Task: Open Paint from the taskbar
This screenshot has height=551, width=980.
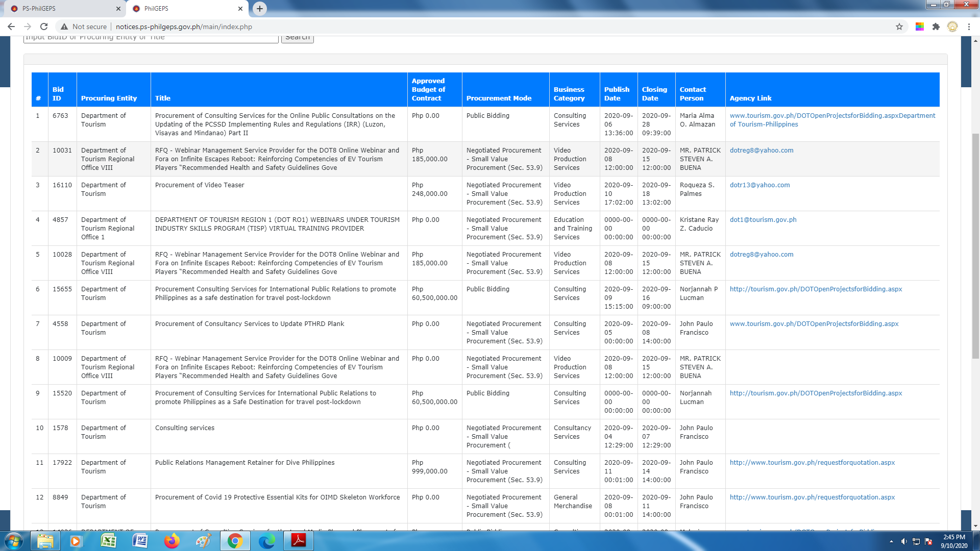Action: (203, 541)
